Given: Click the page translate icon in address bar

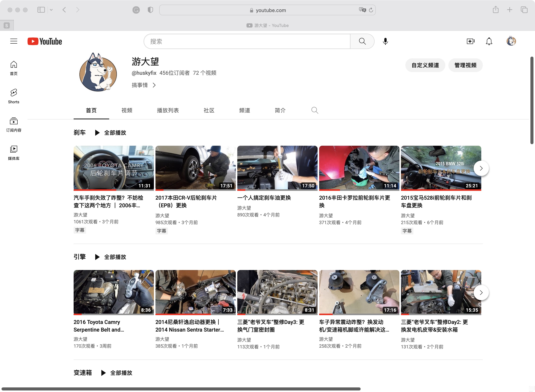Looking at the screenshot, I should click(362, 10).
